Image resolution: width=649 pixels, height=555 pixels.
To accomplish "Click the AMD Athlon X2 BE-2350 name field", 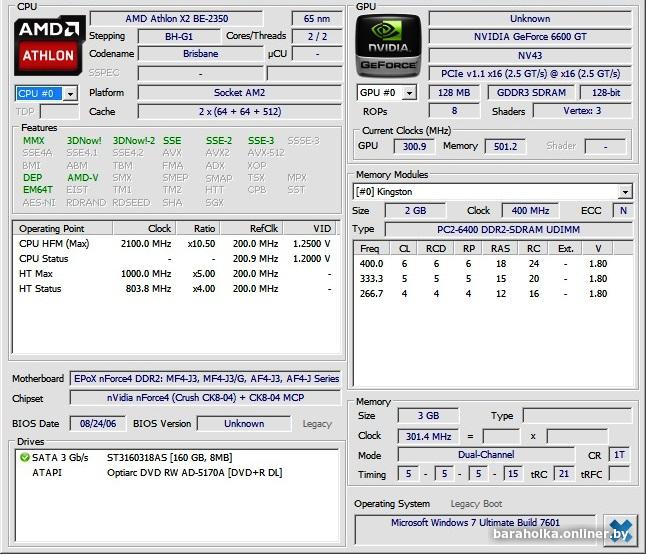I will 177,19.
